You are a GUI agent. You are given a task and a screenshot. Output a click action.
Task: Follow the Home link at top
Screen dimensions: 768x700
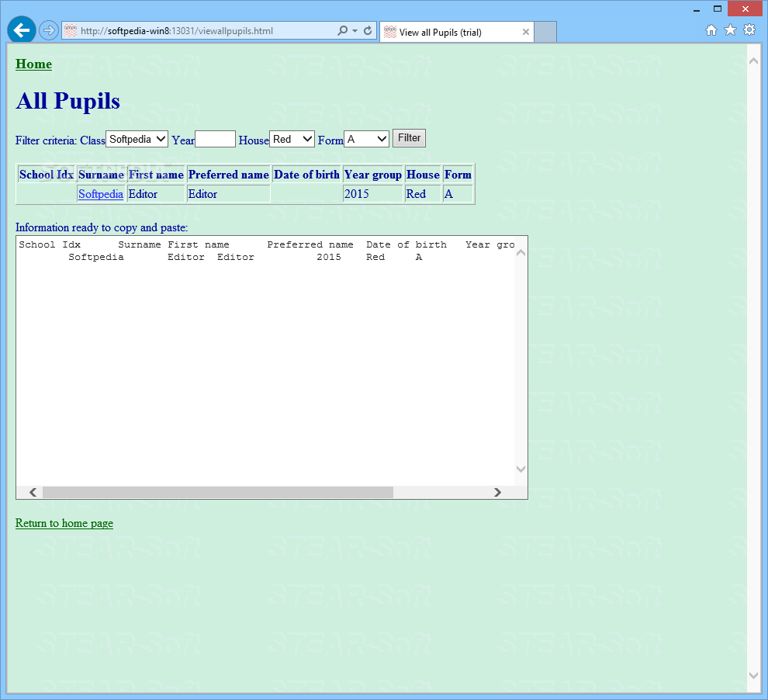click(x=34, y=64)
